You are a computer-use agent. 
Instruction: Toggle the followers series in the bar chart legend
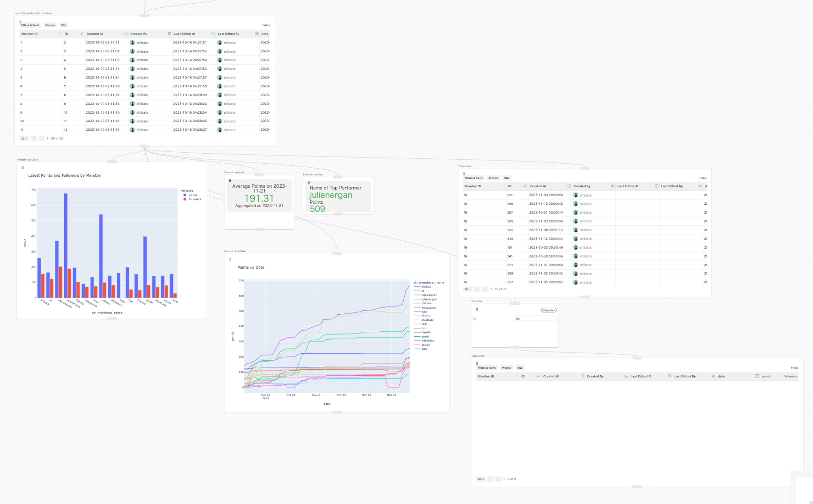[195, 199]
